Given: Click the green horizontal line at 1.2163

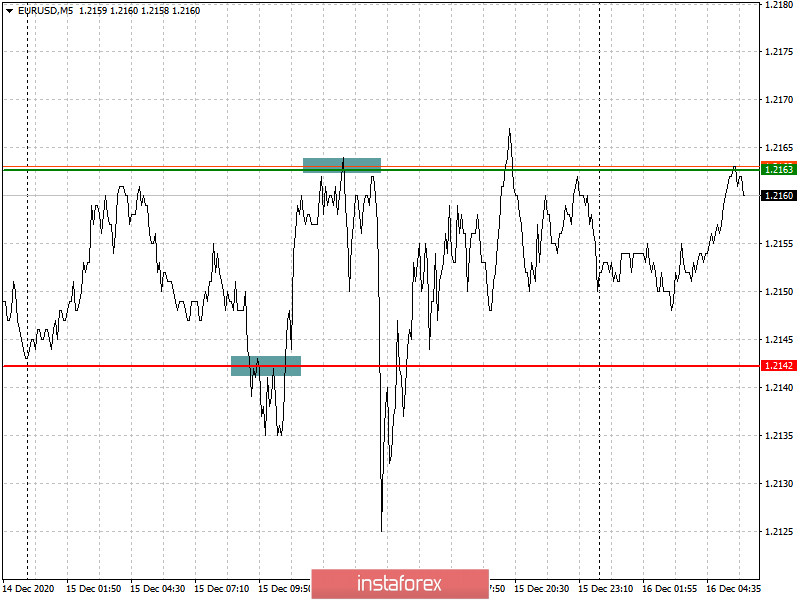Looking at the screenshot, I should (381, 170).
